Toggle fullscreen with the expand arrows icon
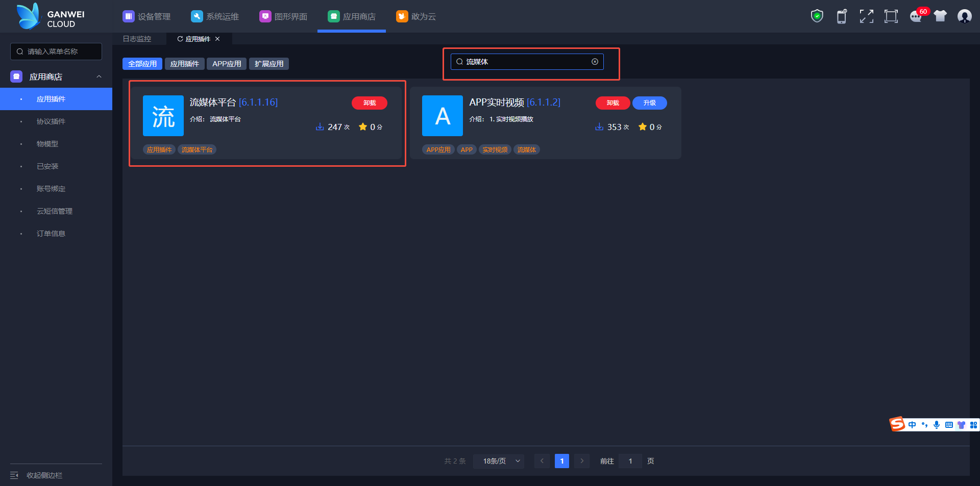Screen dimensions: 980x486 tap(866, 16)
